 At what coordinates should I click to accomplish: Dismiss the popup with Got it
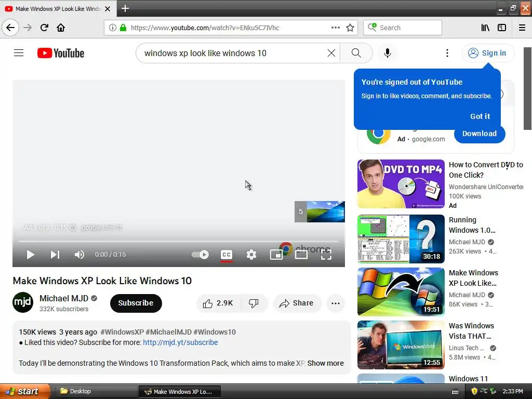tap(480, 116)
